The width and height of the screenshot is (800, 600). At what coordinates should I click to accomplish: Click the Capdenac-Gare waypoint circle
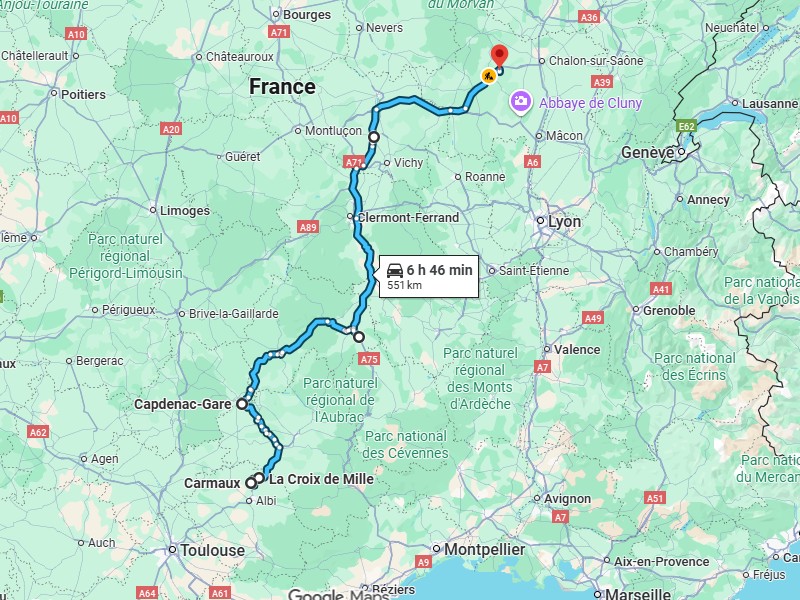242,404
